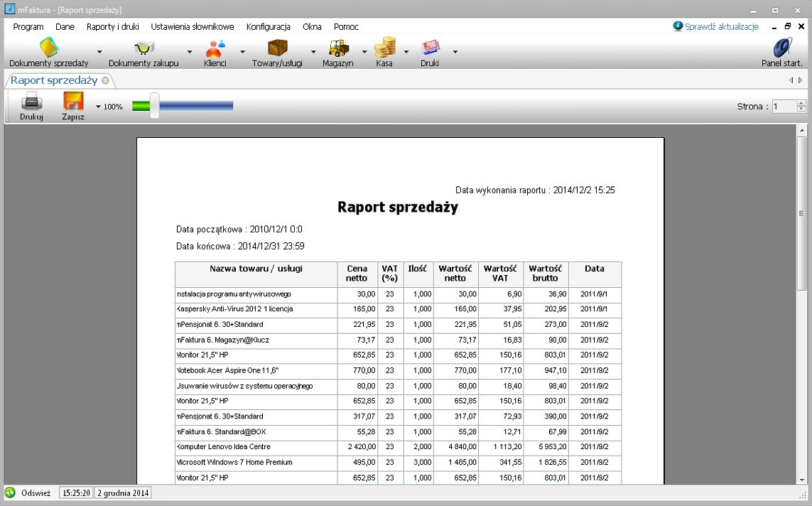Close the Raport sprzedaży tab
Viewport: 812px width, 506px height.
pos(105,80)
